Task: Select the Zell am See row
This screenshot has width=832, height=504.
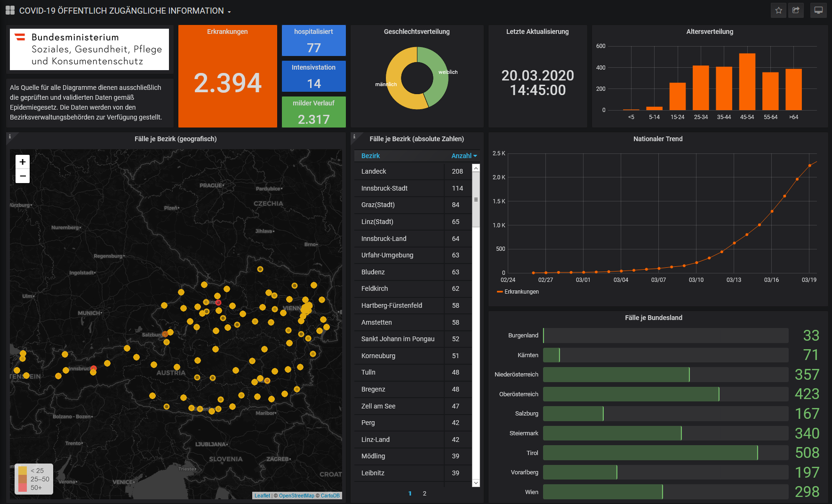Action: (413, 406)
